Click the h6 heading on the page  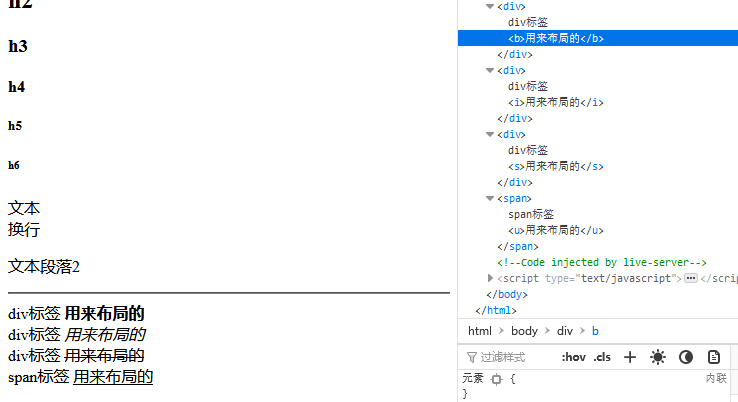pos(14,166)
